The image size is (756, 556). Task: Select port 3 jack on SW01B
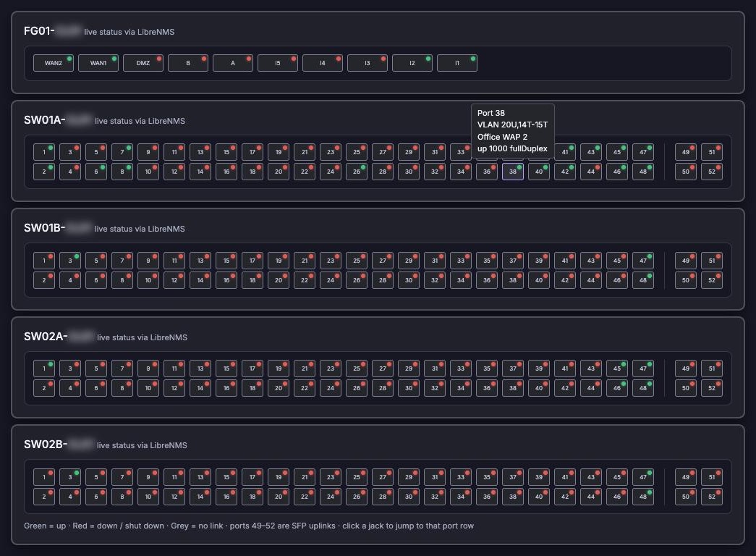(x=70, y=260)
